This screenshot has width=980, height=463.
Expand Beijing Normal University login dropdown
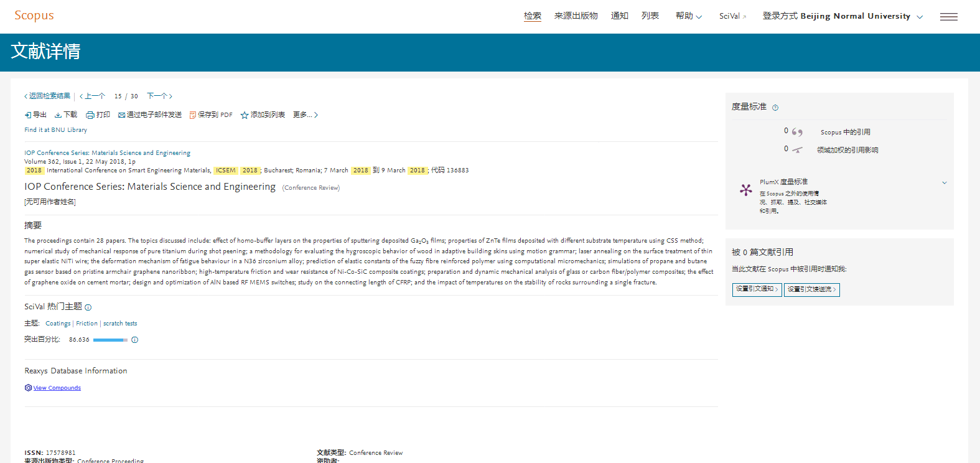tap(842, 16)
